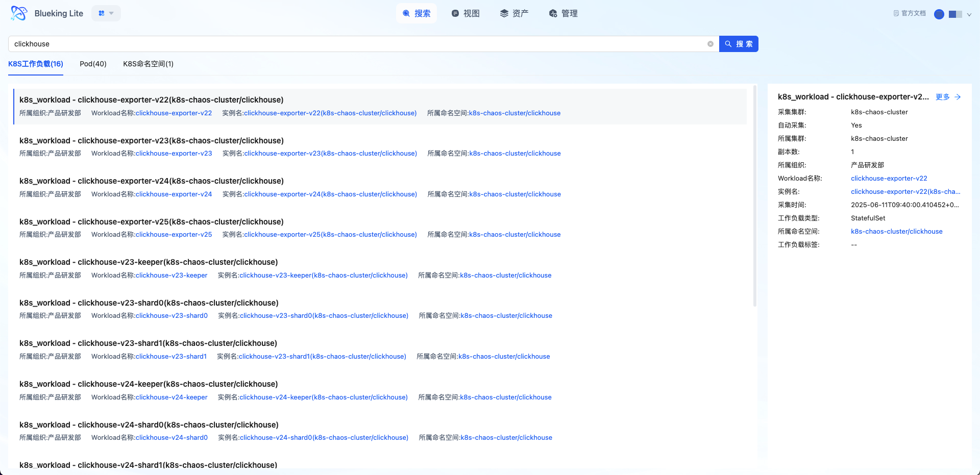Screen dimensions: 980x475
Task: Click Workload名称 value clickhouse-exporter-v25
Action: pyautogui.click(x=174, y=235)
